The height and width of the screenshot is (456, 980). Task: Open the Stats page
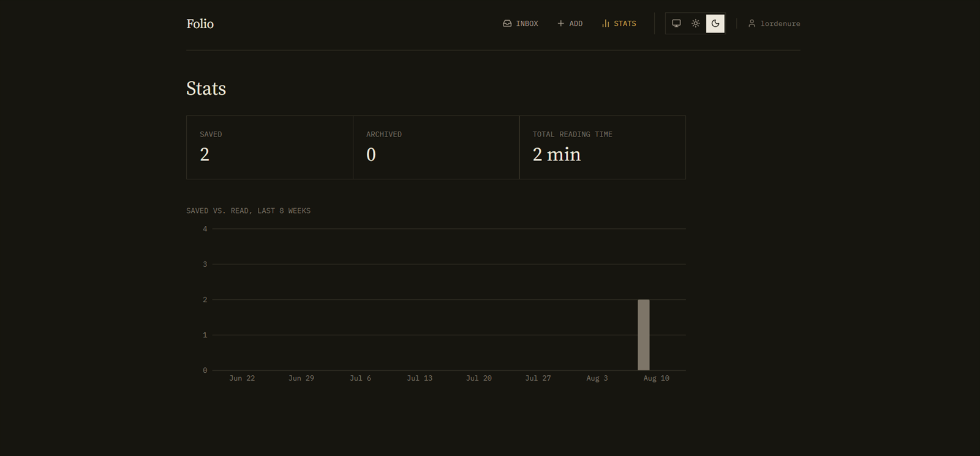pos(619,23)
